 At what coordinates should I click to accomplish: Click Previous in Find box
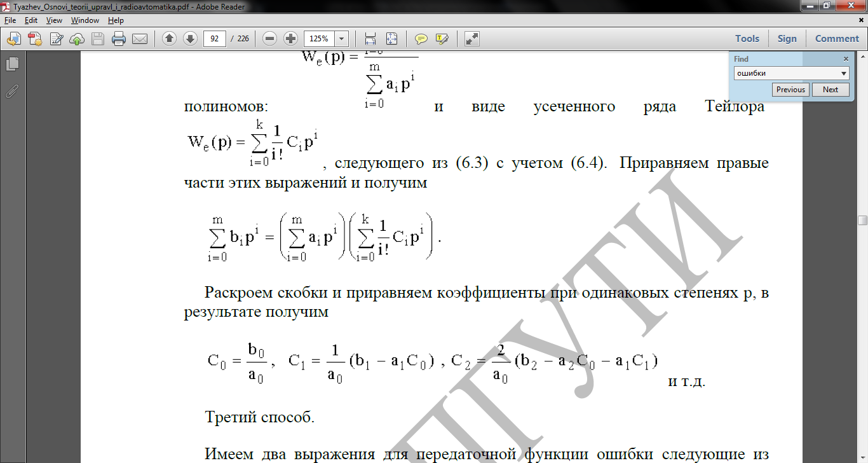(790, 90)
